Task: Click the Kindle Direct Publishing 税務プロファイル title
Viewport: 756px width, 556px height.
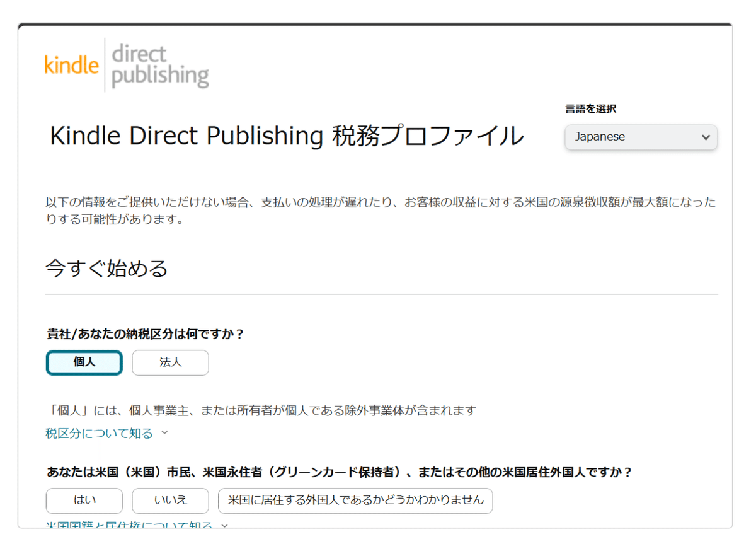Action: pyautogui.click(x=287, y=136)
